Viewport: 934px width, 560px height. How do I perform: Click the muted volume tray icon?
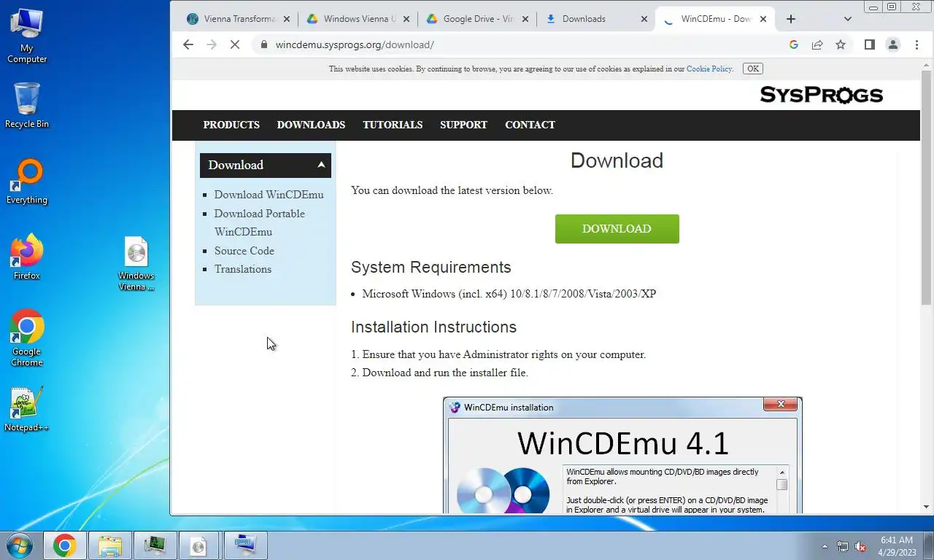[861, 546]
